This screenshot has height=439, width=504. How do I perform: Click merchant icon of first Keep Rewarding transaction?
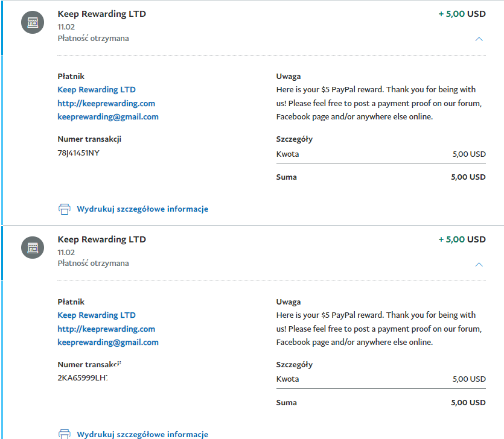click(x=33, y=23)
